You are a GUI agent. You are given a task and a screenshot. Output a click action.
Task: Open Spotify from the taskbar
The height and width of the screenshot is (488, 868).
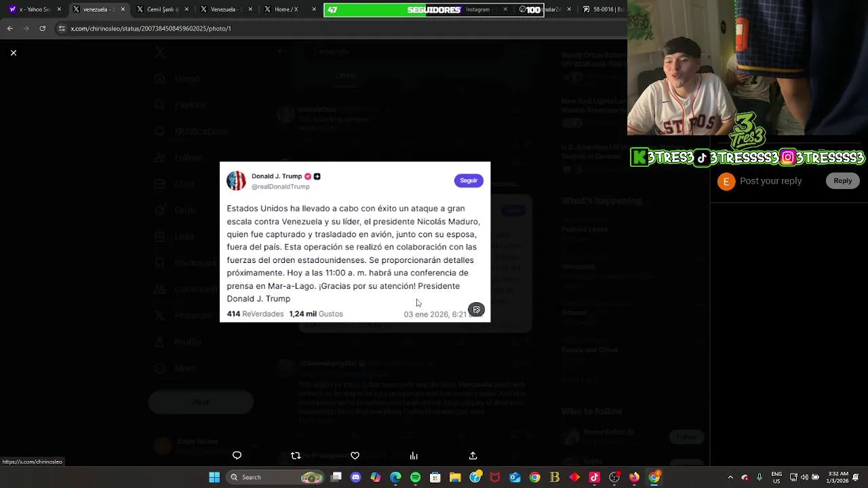[415, 477]
